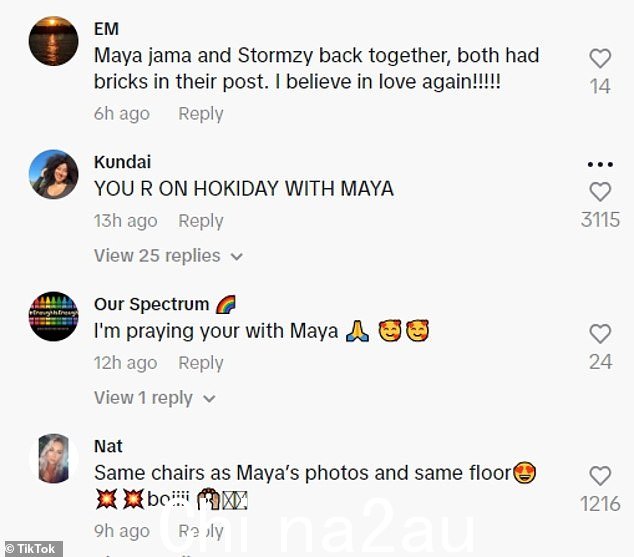Reply to Our Spectrum's comment
Viewport: 634px width, 557px height.
201,363
